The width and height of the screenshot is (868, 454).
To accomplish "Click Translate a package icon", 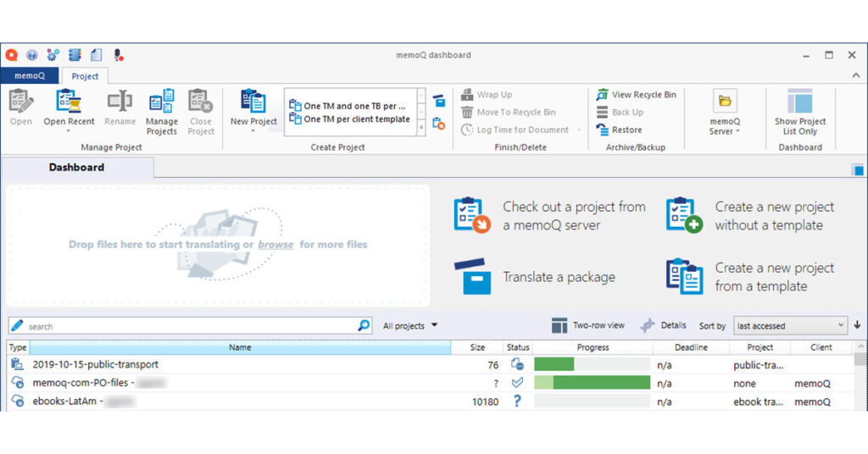I will click(472, 277).
